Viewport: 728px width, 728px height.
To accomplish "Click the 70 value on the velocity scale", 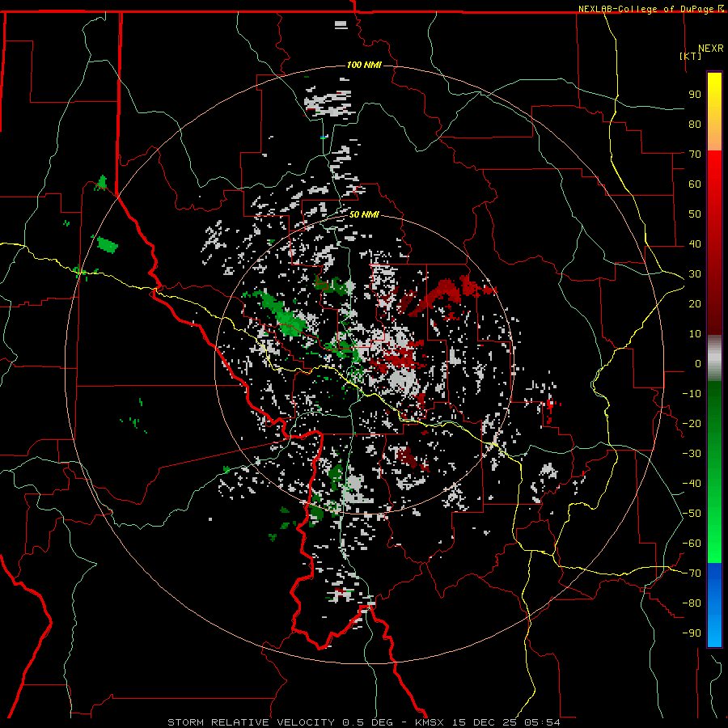I will coord(695,154).
